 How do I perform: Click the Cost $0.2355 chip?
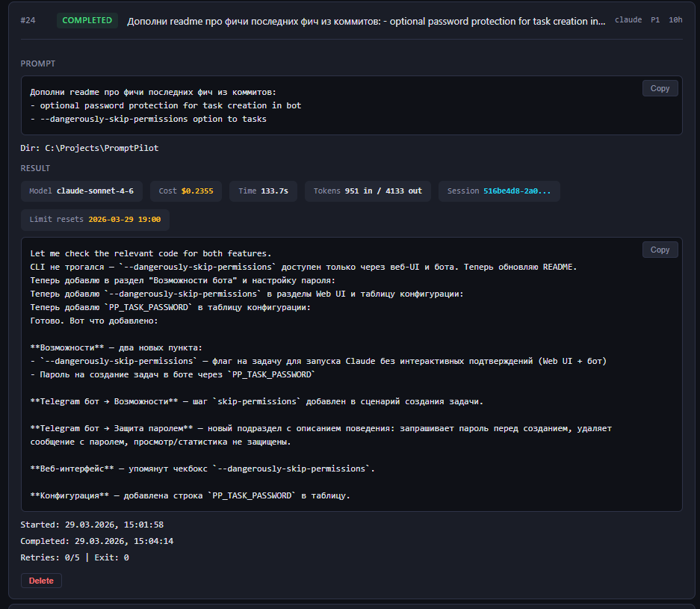click(186, 191)
